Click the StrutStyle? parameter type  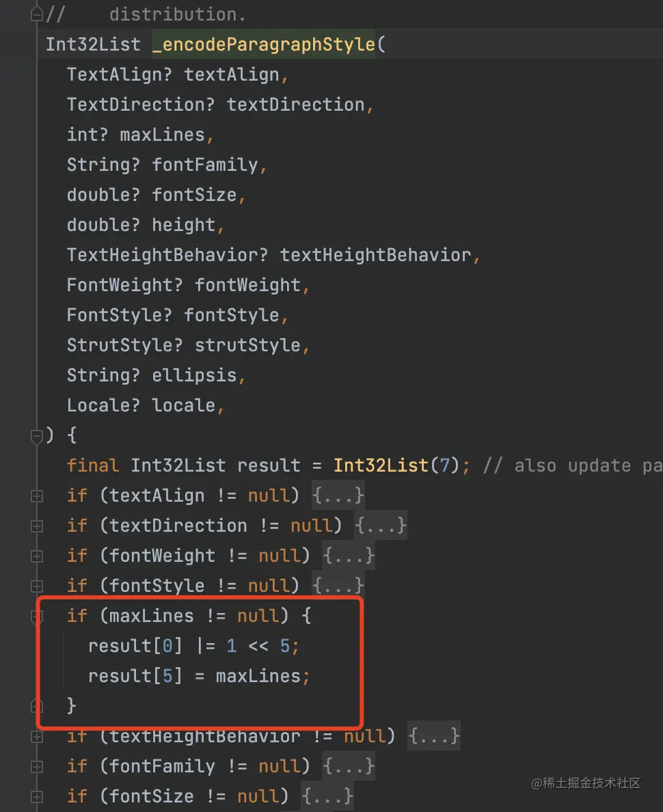click(x=125, y=345)
